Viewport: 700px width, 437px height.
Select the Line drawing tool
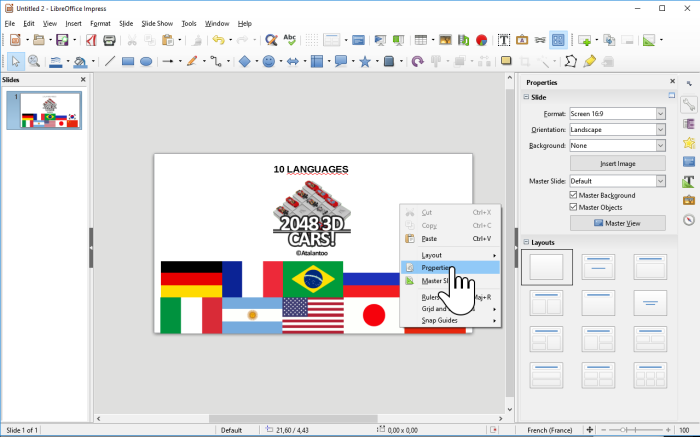point(110,62)
